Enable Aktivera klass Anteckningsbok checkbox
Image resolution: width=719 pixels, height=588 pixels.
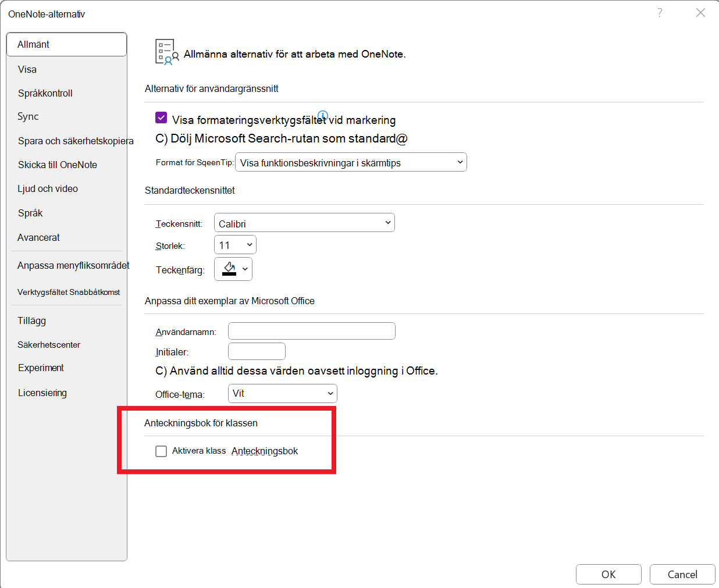[x=161, y=451]
